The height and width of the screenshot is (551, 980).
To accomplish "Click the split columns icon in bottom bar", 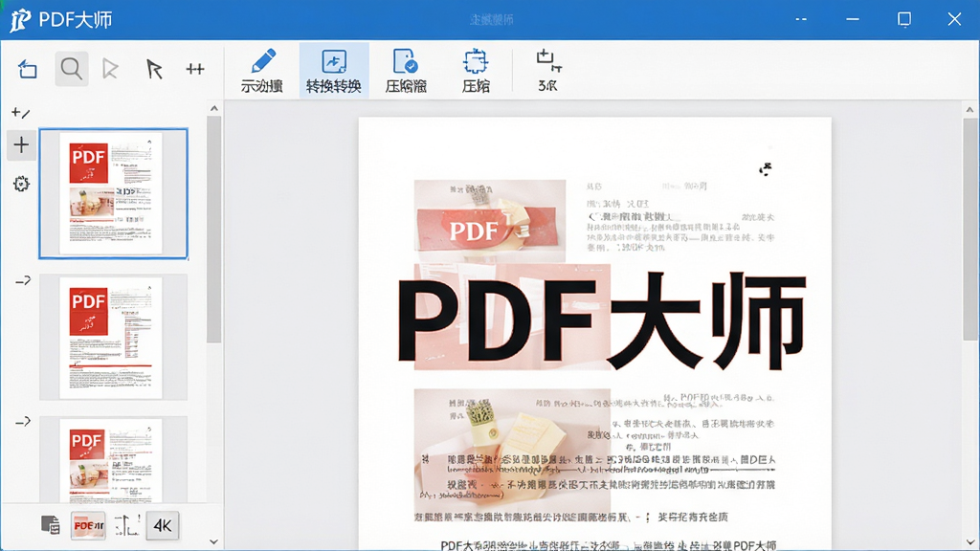I will coord(126,525).
